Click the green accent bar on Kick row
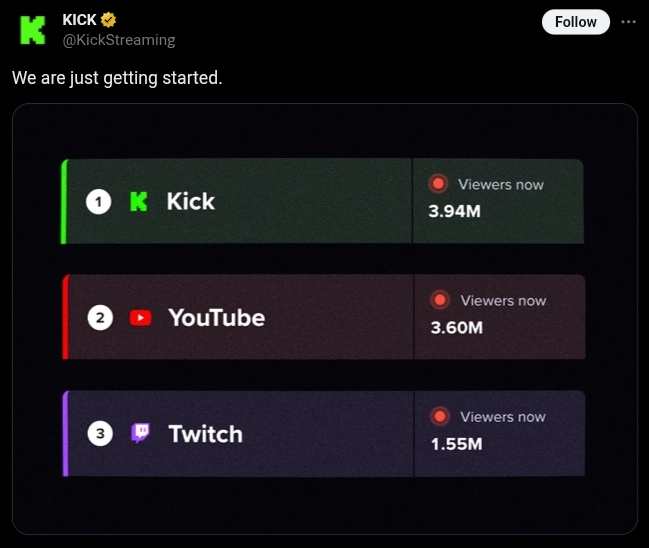 [x=64, y=201]
